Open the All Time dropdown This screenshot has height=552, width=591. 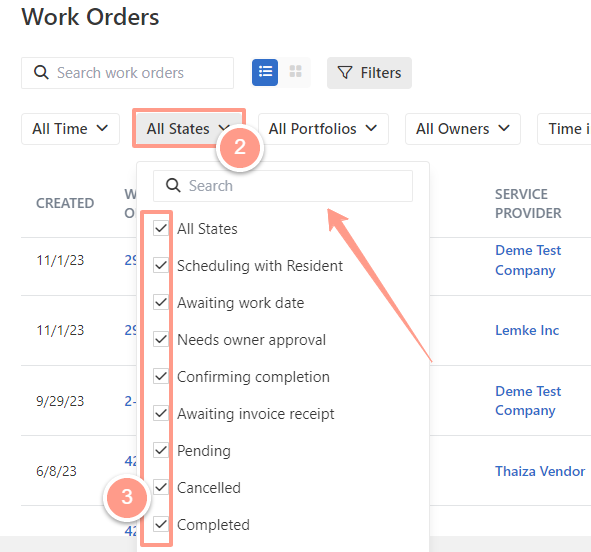coord(70,129)
